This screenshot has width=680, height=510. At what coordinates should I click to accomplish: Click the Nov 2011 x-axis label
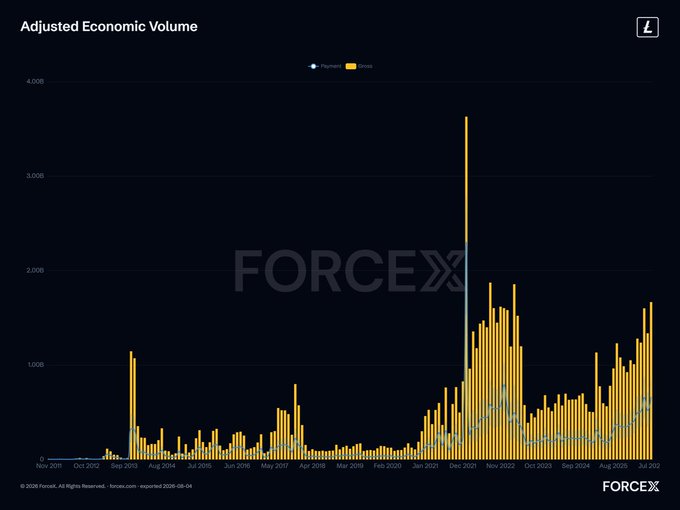pos(49,466)
